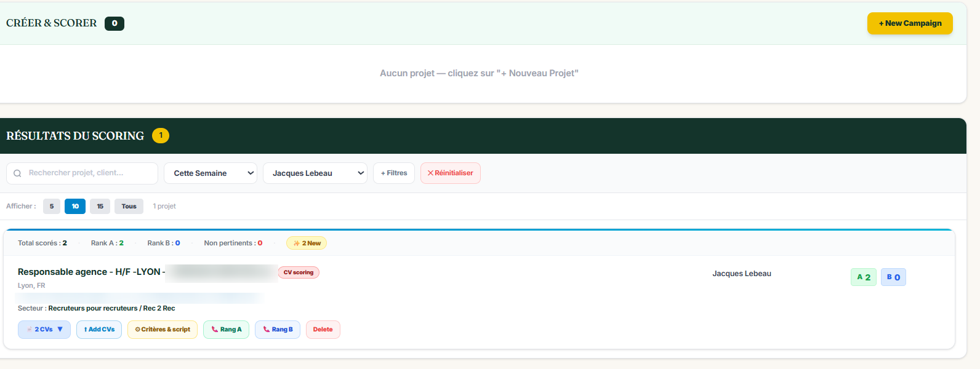Click the Non pertinents : 0 statistic
Viewport: 980px width, 369px height.
click(x=233, y=244)
